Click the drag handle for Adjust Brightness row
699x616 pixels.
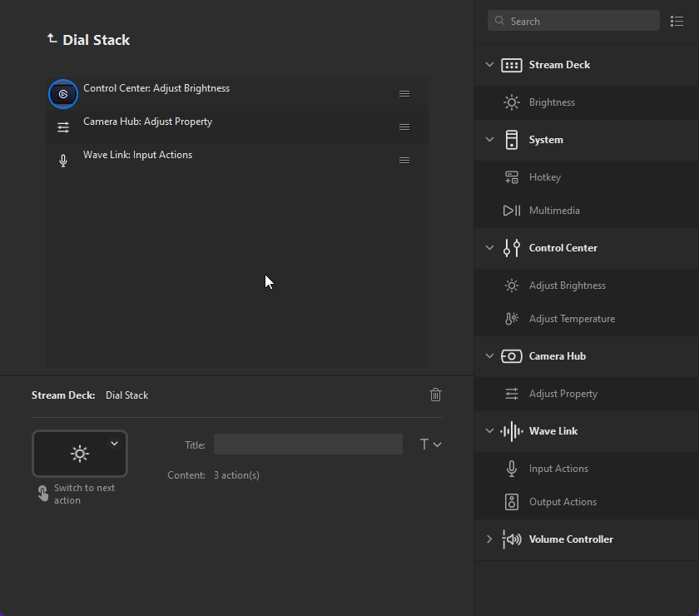click(x=404, y=93)
